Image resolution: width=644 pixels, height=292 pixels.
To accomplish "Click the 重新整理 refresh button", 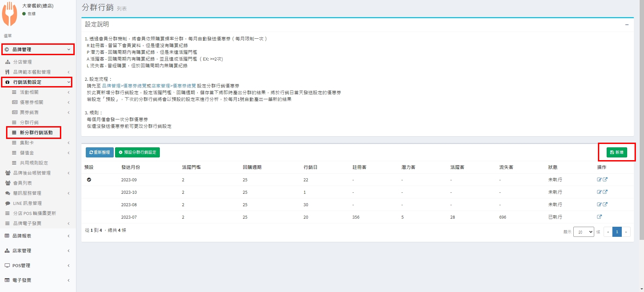I will [100, 152].
